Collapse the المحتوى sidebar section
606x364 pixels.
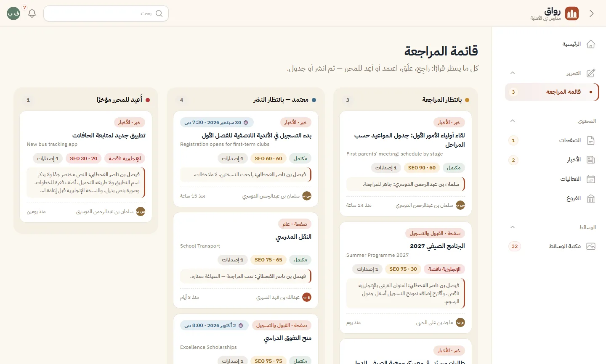pos(513,121)
